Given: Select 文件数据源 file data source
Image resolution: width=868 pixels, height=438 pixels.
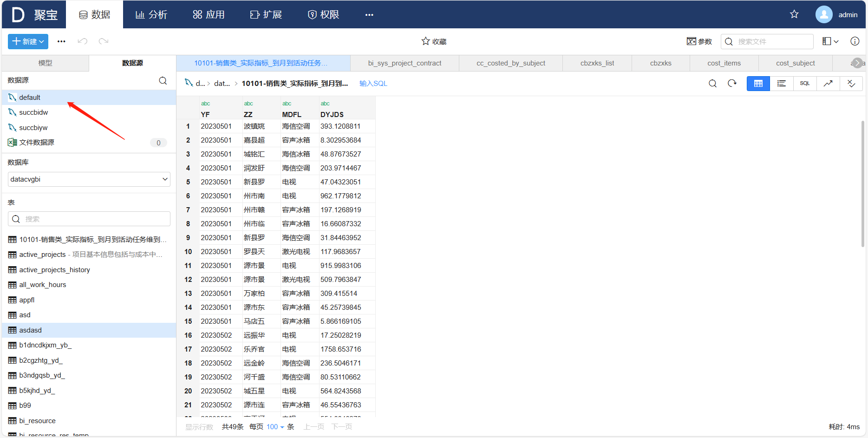Looking at the screenshot, I should click(89, 143).
